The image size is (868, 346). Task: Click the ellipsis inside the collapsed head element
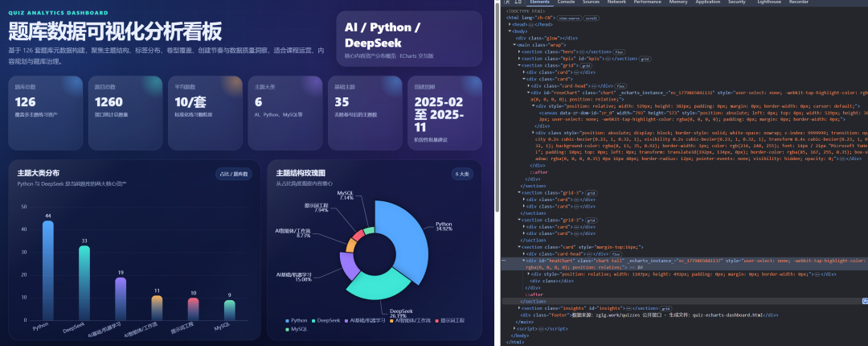pyautogui.click(x=533, y=24)
